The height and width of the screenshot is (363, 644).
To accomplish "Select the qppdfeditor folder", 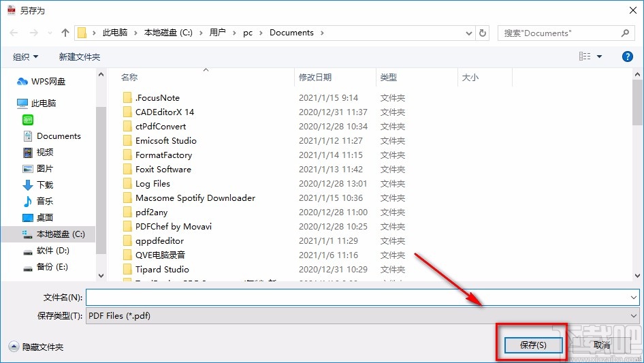I will point(153,241).
